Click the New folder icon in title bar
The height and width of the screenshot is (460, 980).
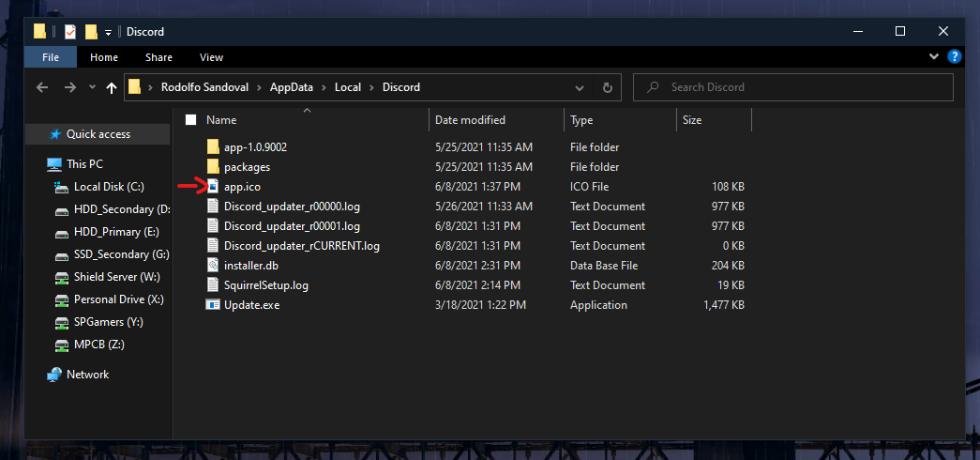coord(91,31)
